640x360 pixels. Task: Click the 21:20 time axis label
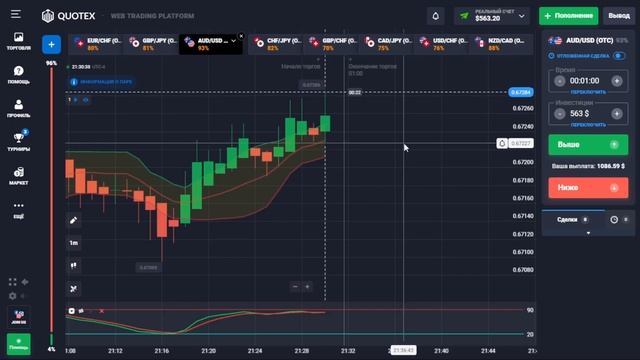pos(208,351)
